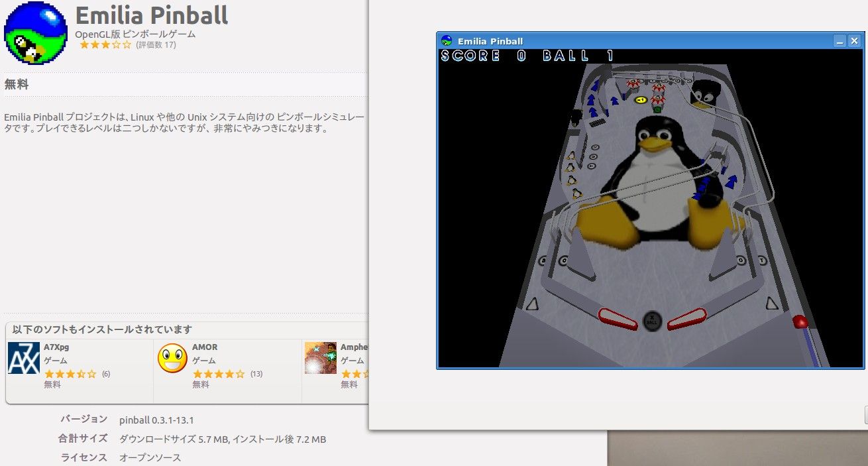The width and height of the screenshot is (868, 466).
Task: Click the Emilia Pinball description paragraph
Action: coord(184,123)
